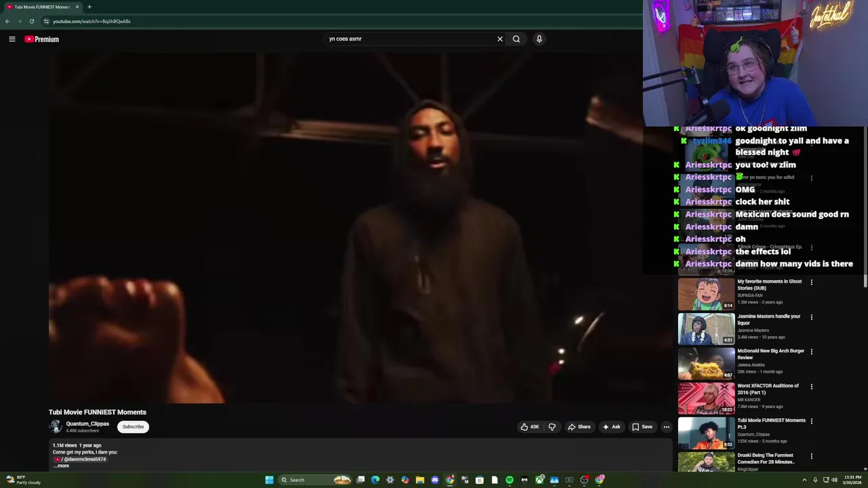Open the more actions ellipsis under video
Screen dimensions: 868x488
(667, 427)
